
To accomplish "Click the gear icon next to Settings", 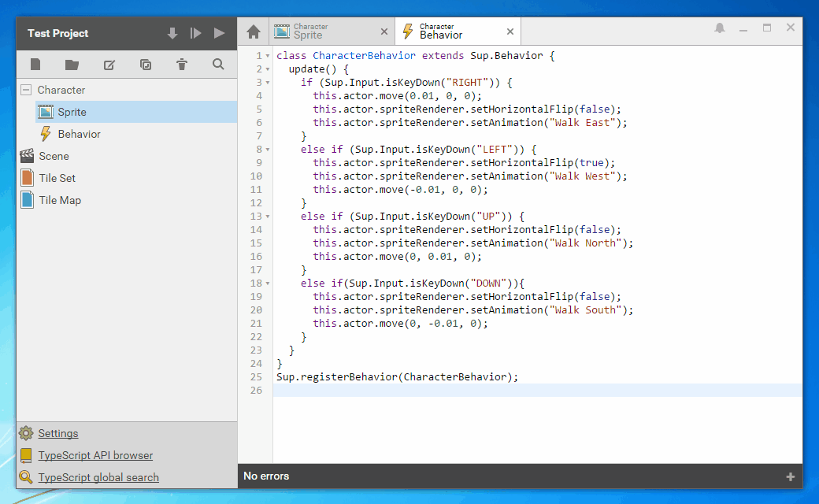I will click(25, 433).
